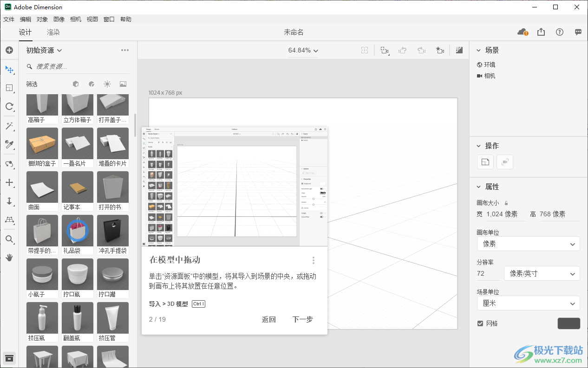Filter assets by lights icon
Screen dimensions: 588x368
pyautogui.click(x=107, y=84)
